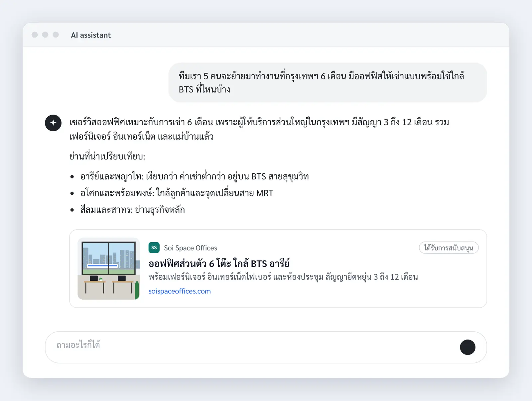Screen dimensions: 532x401
Task: Click the Soi Space Offices advertiser name
Action: click(x=191, y=248)
